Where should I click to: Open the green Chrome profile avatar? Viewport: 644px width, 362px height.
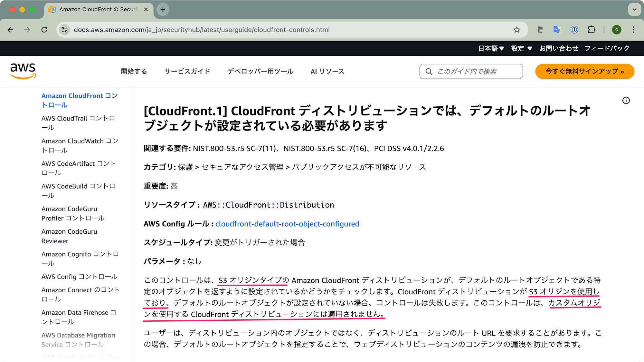click(617, 30)
